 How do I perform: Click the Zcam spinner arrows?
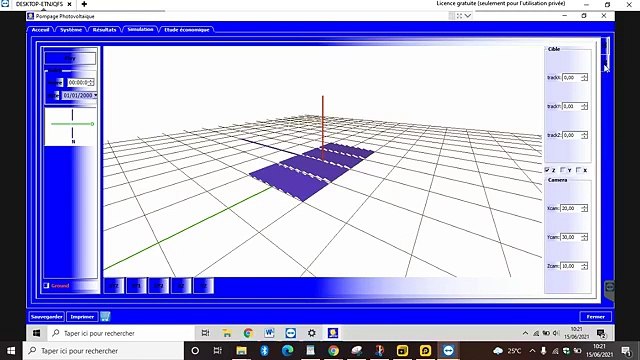click(584, 266)
